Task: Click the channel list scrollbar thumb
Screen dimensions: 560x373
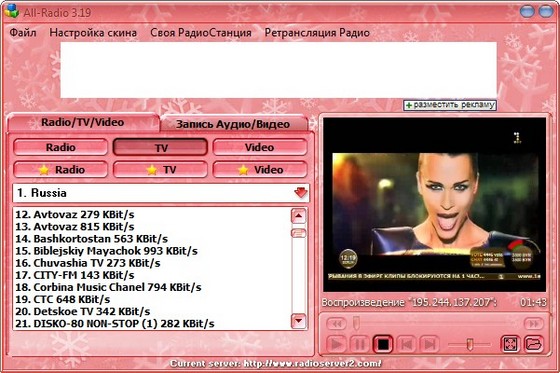Action: (x=299, y=233)
